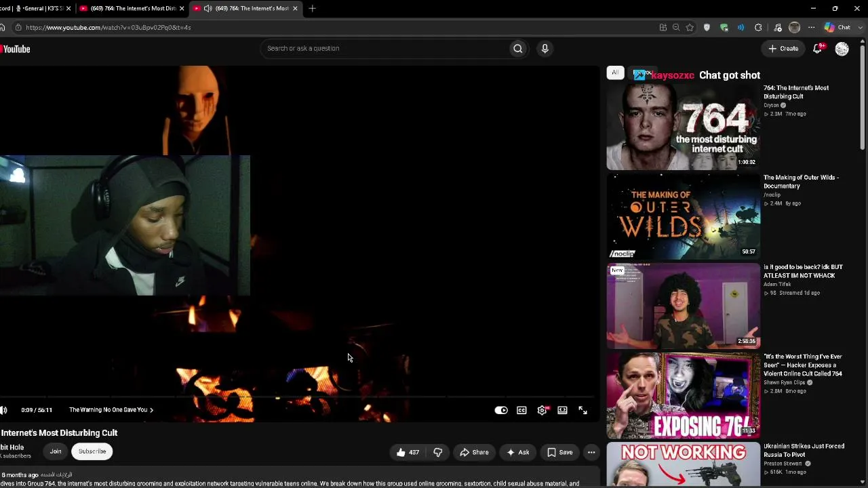This screenshot has height=488, width=868.
Task: Open 'Is it good to be back?' video title
Action: 803,271
